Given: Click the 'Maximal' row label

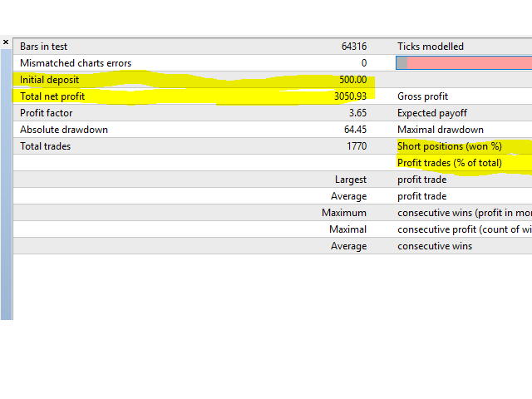Looking at the screenshot, I should tap(347, 229).
